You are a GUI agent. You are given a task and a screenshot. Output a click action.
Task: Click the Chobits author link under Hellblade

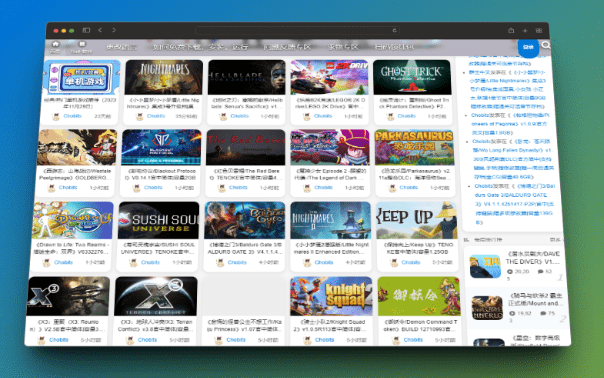coord(239,116)
